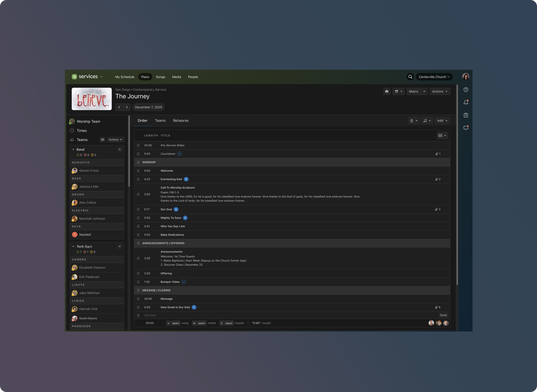Toggle the G key badge on Our God
The width and height of the screenshot is (537, 392).
pos(176,209)
